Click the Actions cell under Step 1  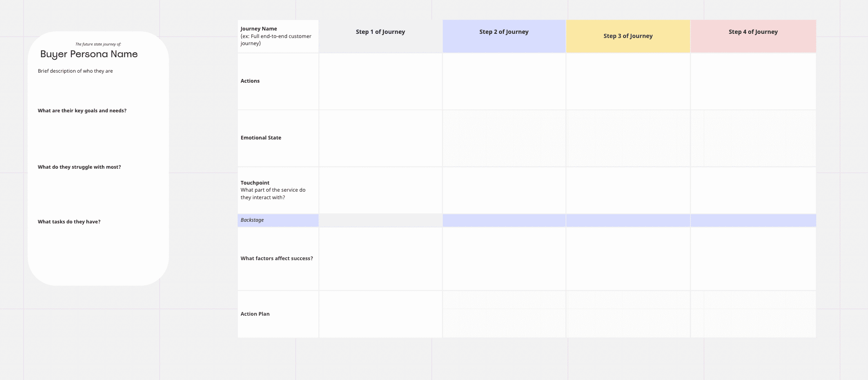pos(380,81)
